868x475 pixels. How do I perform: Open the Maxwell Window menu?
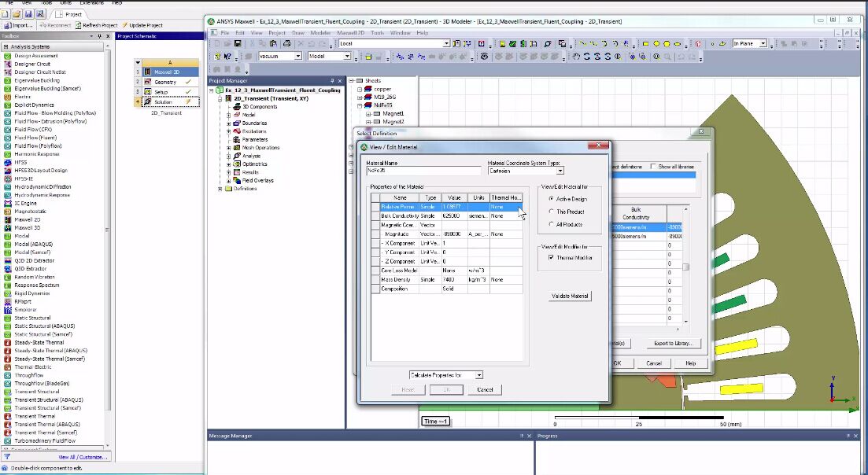[x=401, y=33]
